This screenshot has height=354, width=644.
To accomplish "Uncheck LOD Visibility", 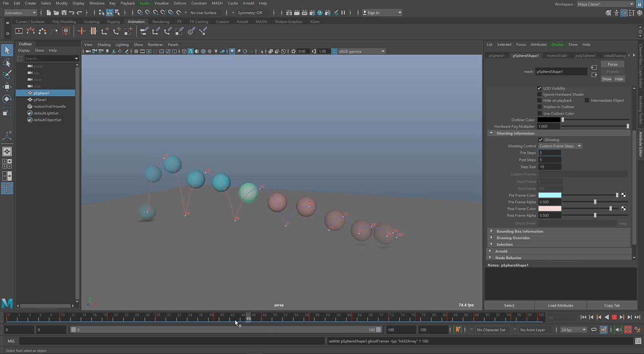I will (x=539, y=88).
